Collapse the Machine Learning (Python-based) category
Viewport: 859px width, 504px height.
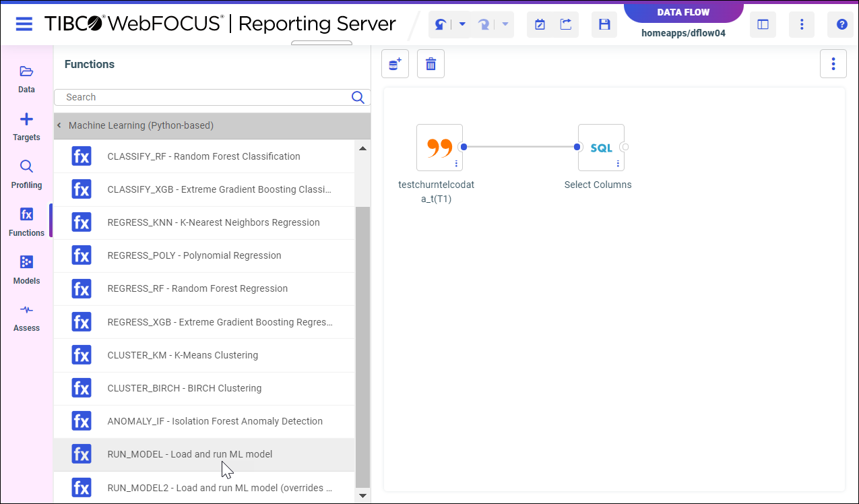(59, 125)
